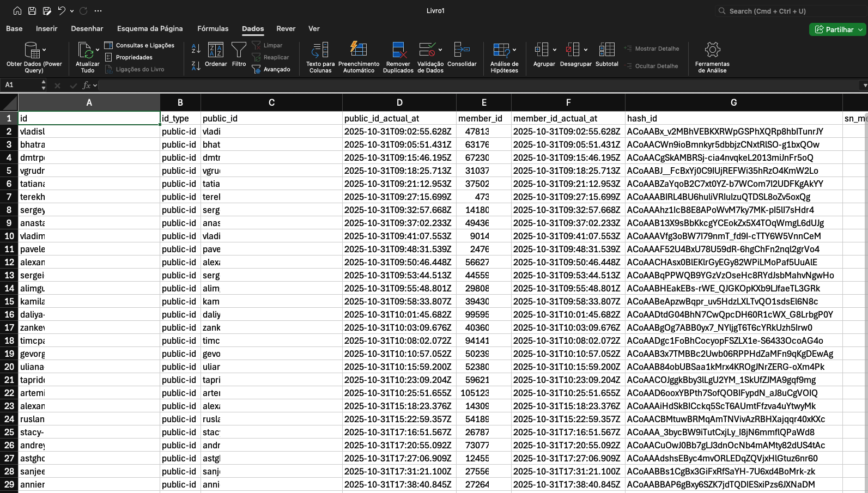868x493 pixels.
Task: Expand the formula bar functions dropdown
Action: point(95,85)
